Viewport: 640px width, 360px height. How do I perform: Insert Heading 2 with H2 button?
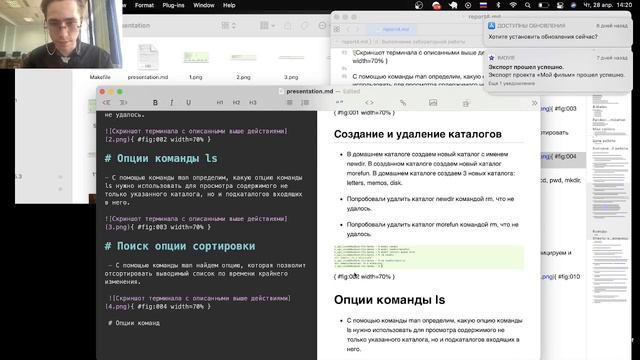point(236,103)
